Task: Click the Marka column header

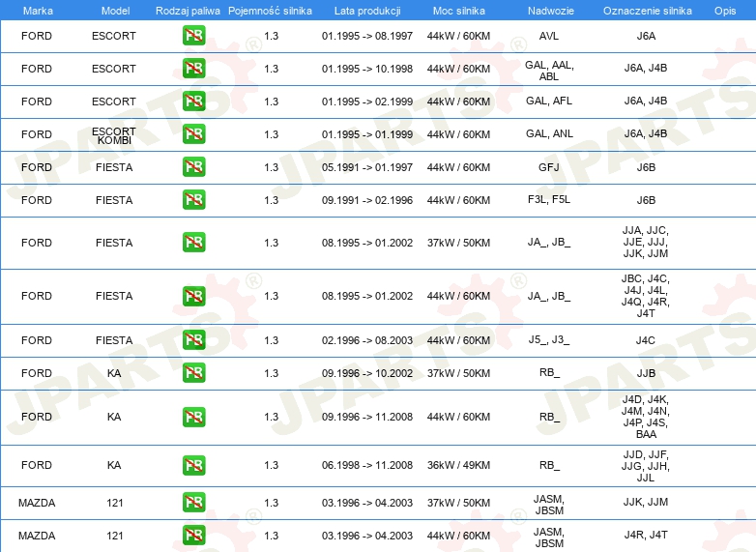Action: (x=38, y=11)
